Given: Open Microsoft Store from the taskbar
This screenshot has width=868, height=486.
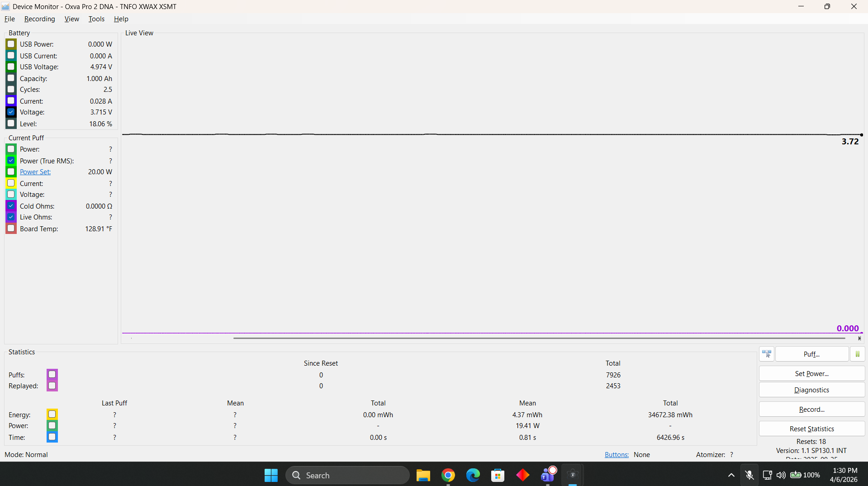Looking at the screenshot, I should (498, 475).
